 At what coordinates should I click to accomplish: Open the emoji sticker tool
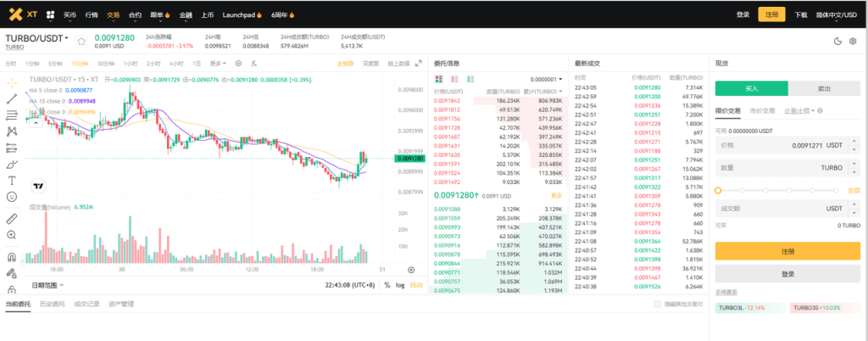[x=12, y=196]
